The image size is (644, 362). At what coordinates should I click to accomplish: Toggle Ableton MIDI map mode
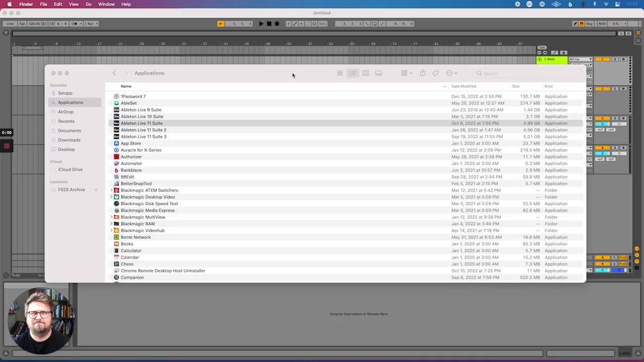603,24
